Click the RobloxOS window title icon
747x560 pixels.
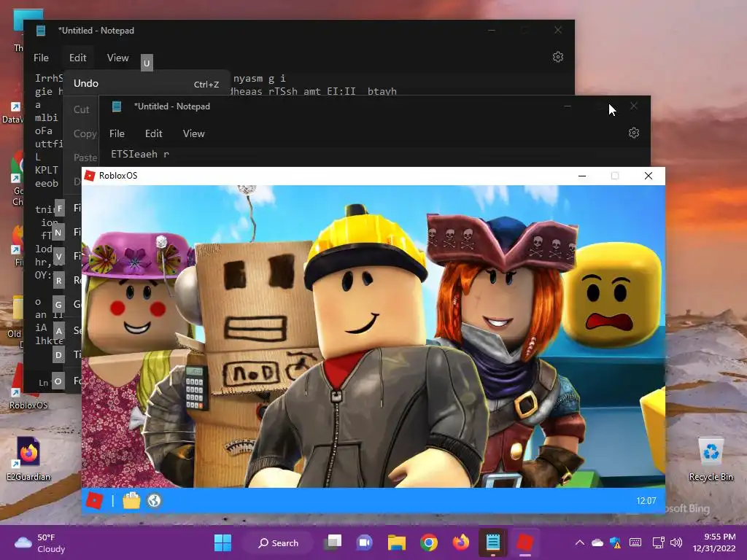(x=90, y=176)
